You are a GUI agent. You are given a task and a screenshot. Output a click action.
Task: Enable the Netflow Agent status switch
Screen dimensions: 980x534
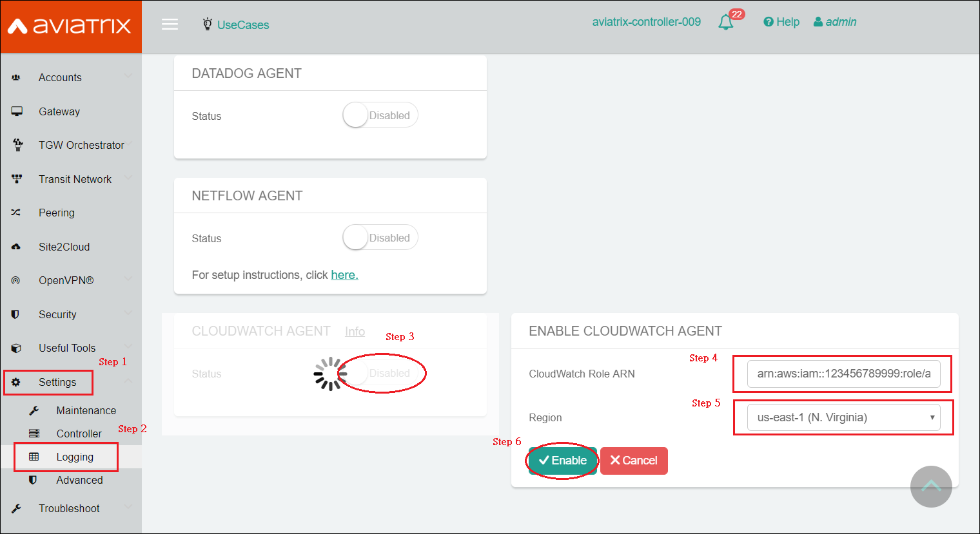pyautogui.click(x=380, y=237)
